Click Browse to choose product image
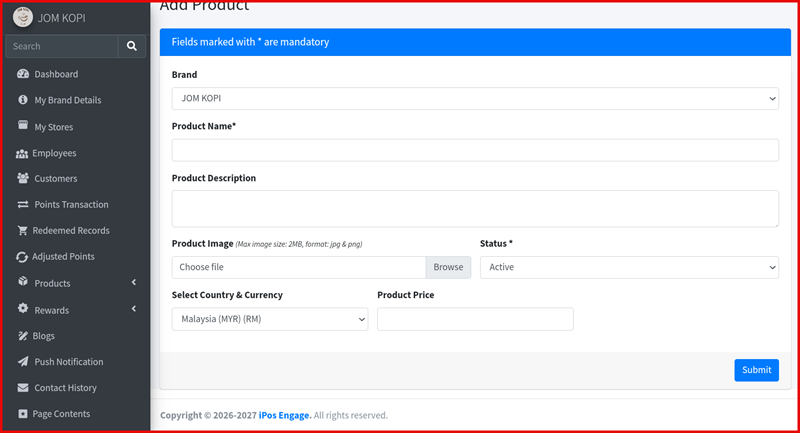This screenshot has width=800, height=433. tap(448, 267)
